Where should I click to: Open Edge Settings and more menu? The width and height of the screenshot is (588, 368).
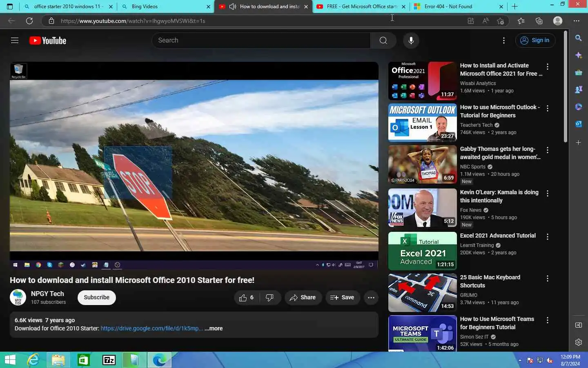point(577,21)
